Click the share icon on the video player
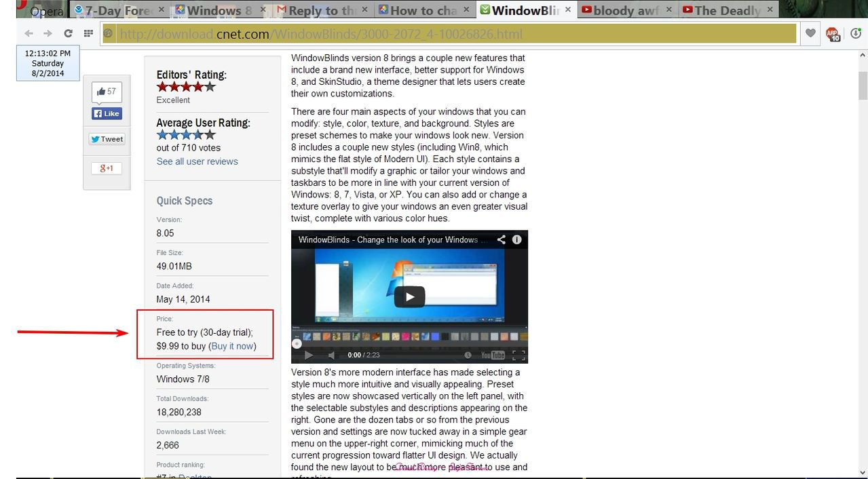The width and height of the screenshot is (868, 479). click(x=502, y=240)
